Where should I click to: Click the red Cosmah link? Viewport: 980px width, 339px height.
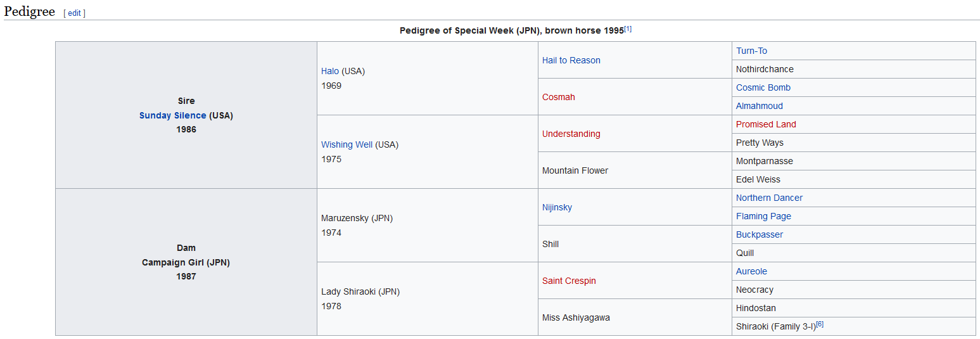(559, 97)
